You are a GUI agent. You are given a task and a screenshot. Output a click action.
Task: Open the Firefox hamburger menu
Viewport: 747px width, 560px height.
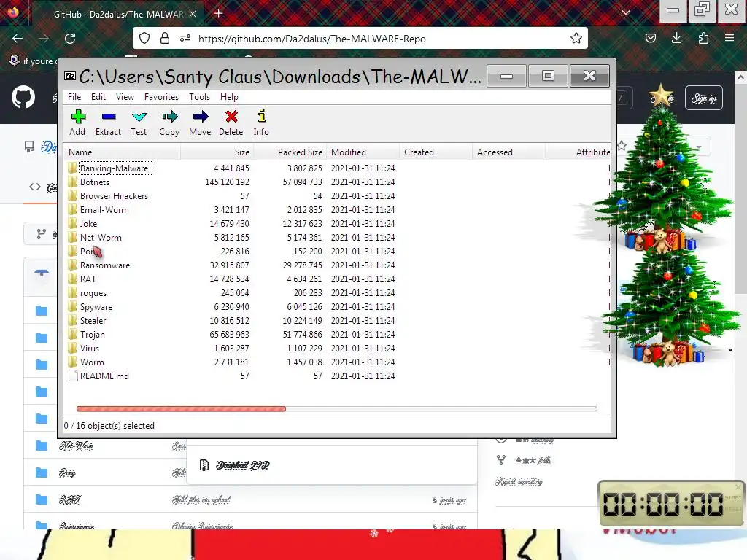coord(729,38)
